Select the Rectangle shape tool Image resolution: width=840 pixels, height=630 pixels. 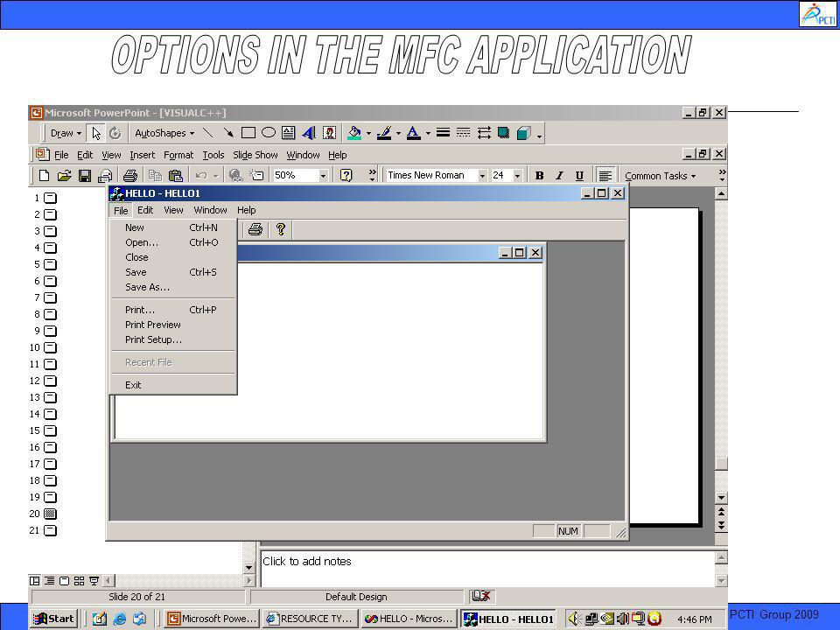pos(248,133)
